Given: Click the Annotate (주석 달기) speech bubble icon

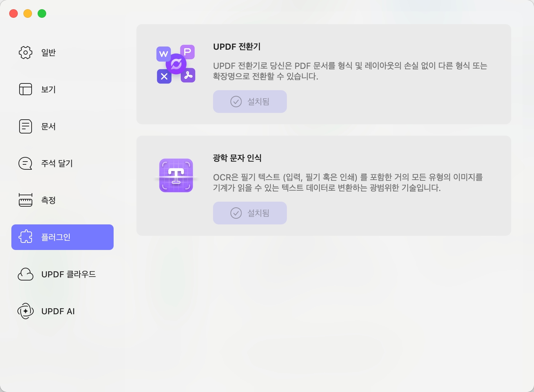Looking at the screenshot, I should 26,163.
